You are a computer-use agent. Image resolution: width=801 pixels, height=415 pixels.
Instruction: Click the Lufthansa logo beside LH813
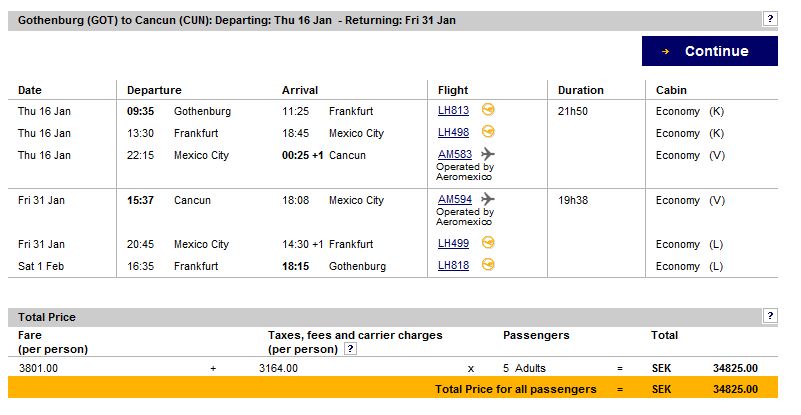(x=488, y=110)
